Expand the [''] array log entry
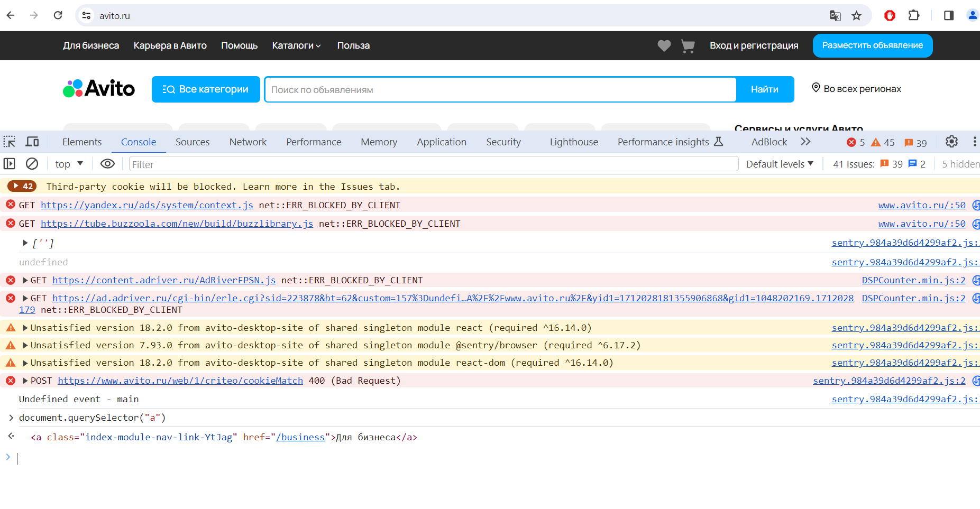 (x=25, y=243)
